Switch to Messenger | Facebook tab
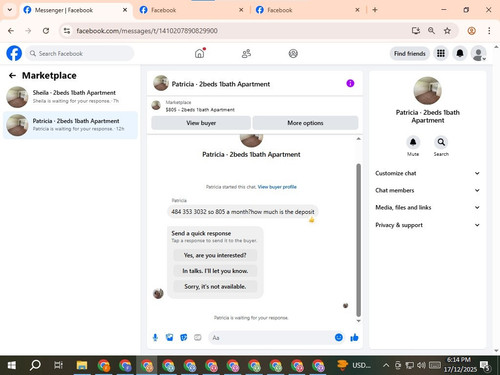This screenshot has height=375, width=500. click(x=76, y=10)
